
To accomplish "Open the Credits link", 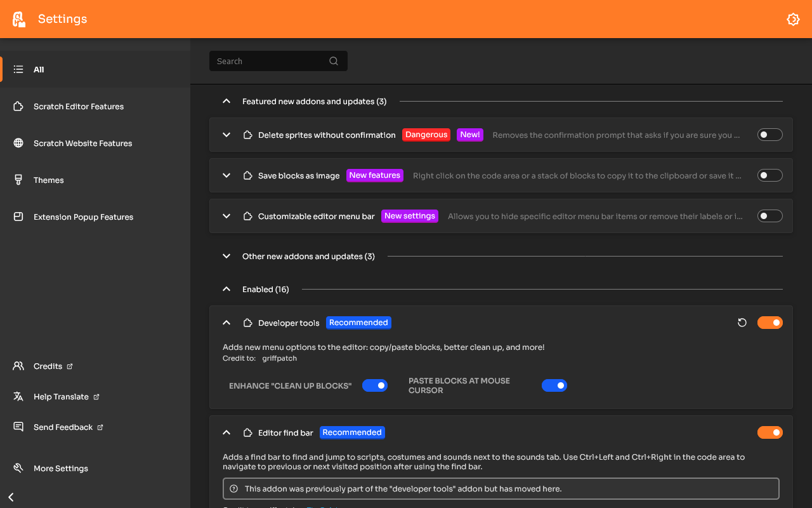I will [95, 366].
